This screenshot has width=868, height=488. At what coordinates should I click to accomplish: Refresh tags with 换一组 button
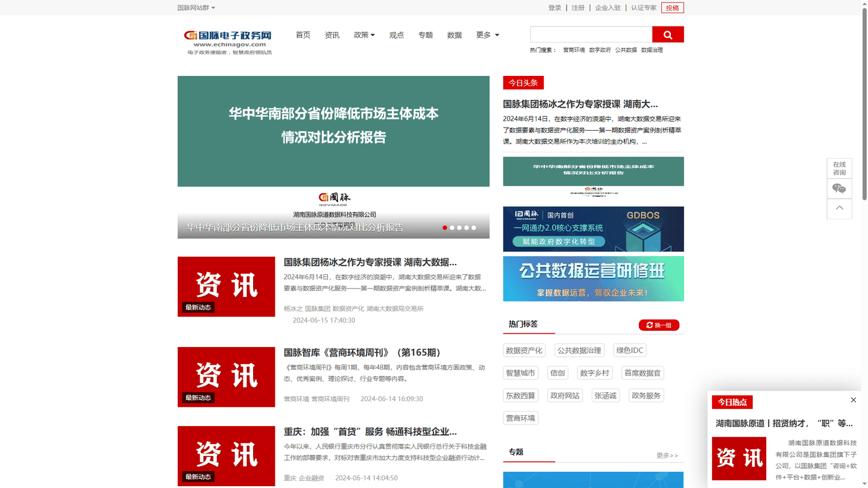pos(659,325)
